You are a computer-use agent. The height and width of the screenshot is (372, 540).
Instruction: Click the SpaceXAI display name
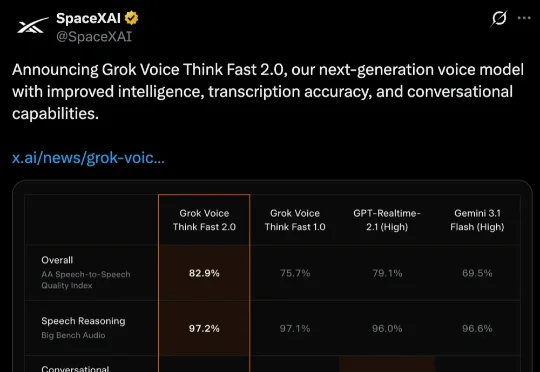point(88,18)
